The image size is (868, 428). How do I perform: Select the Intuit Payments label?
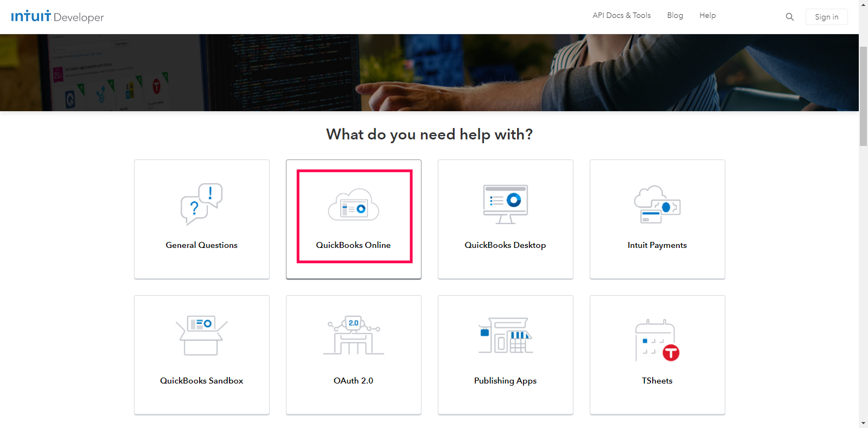point(658,245)
